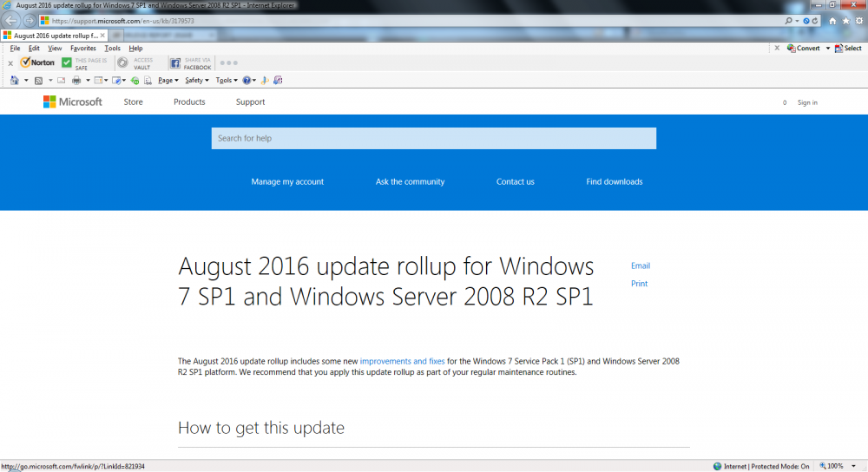Image resolution: width=868 pixels, height=472 pixels.
Task: Open the Tools dropdown in command bar
Action: click(x=227, y=80)
